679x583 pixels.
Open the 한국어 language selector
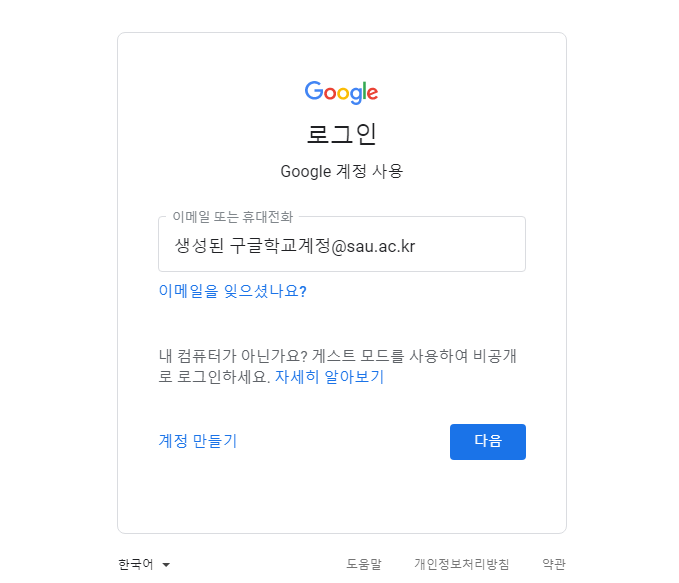(144, 564)
